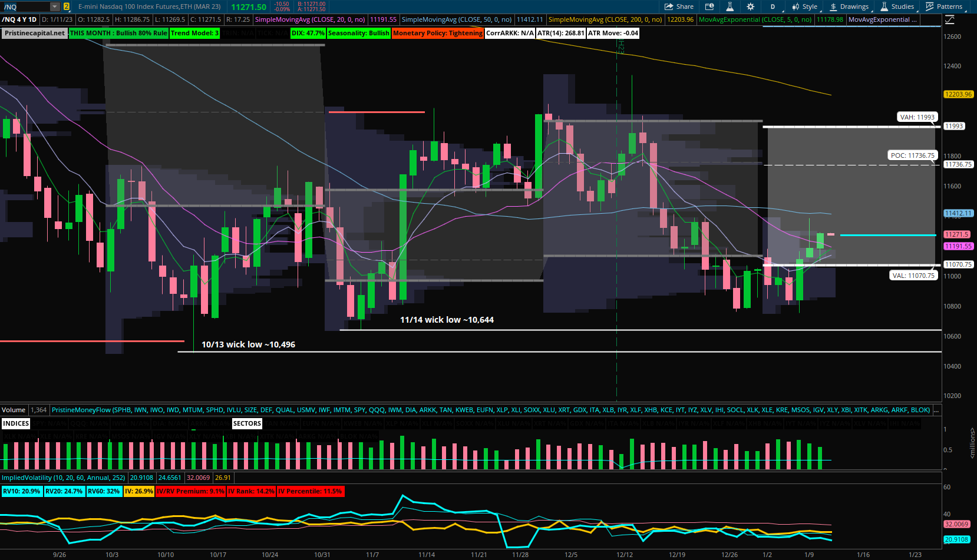The width and height of the screenshot is (977, 560).
Task: Click the Volume study label
Action: (13, 410)
